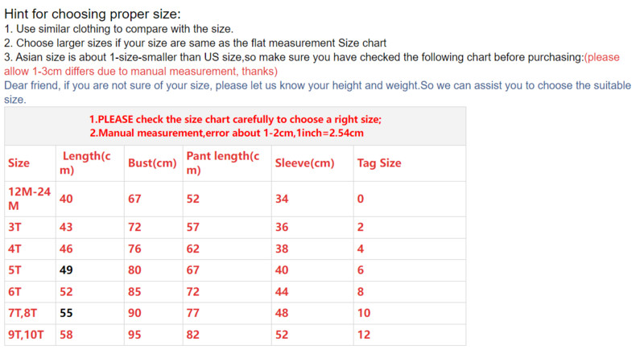Click the Sleeve(cm) column header
This screenshot has width=644, height=362.
tap(303, 163)
